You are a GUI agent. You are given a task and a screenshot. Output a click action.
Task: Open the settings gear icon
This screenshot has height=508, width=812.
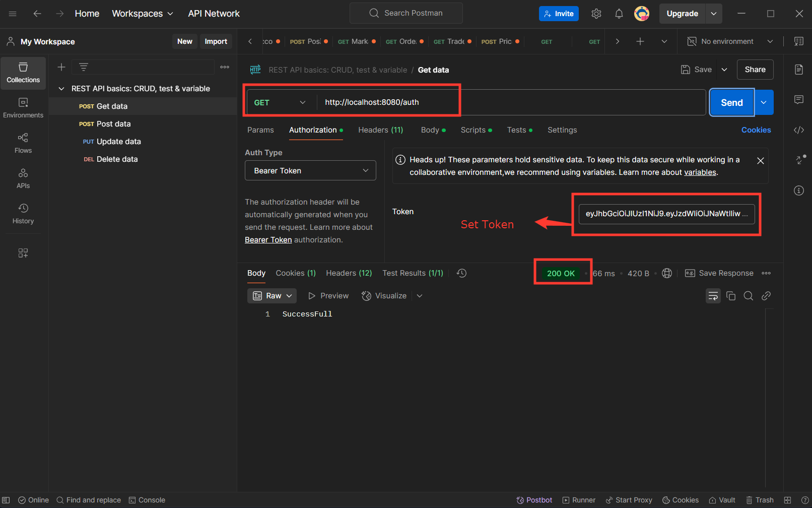[x=596, y=14]
